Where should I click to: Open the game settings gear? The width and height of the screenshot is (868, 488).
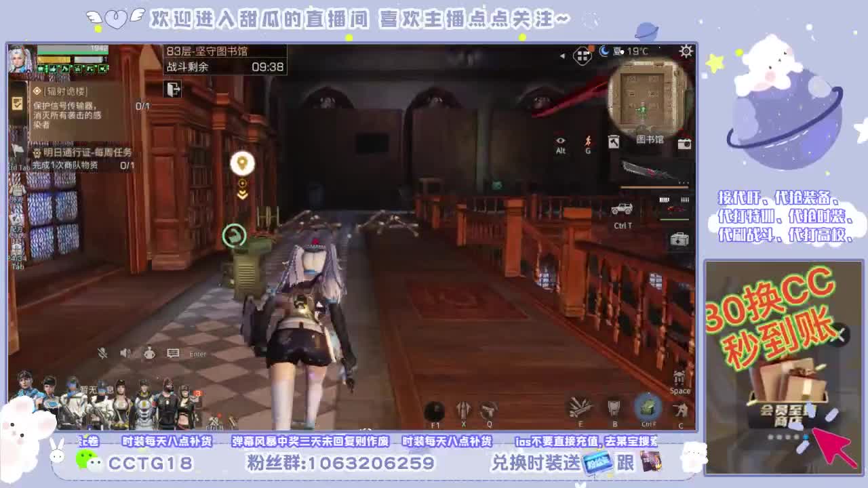click(x=686, y=51)
